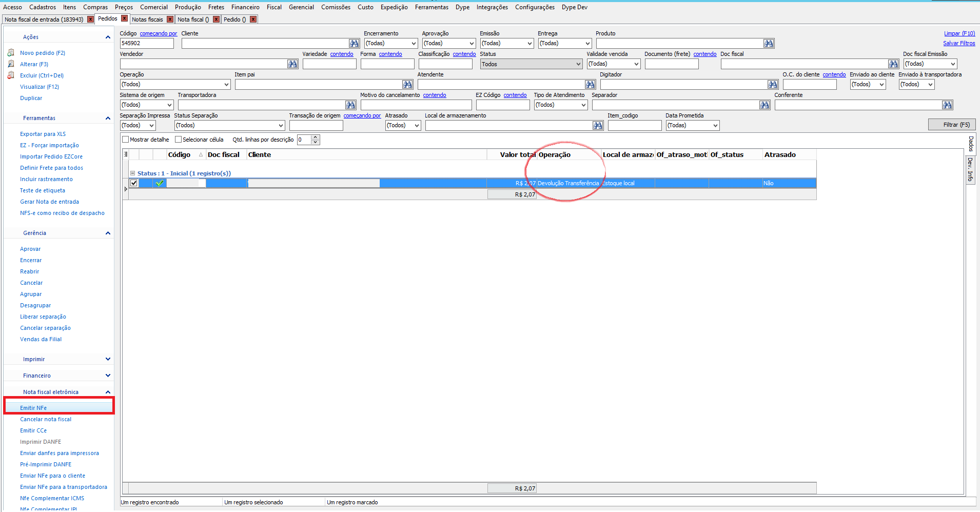The image size is (980, 512).
Task: Open the Aprovação dropdown
Action: (472, 44)
